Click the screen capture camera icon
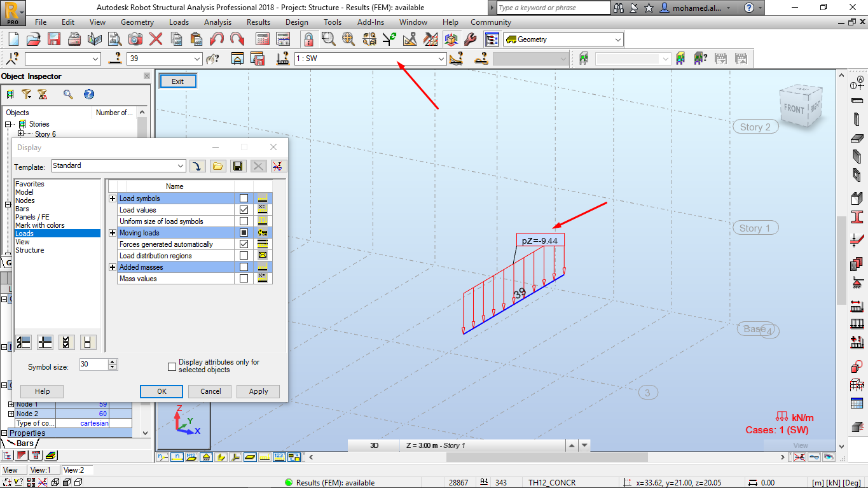 click(135, 39)
